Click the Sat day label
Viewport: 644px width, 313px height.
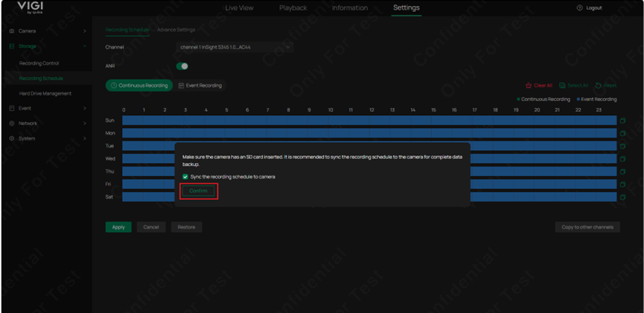[109, 197]
